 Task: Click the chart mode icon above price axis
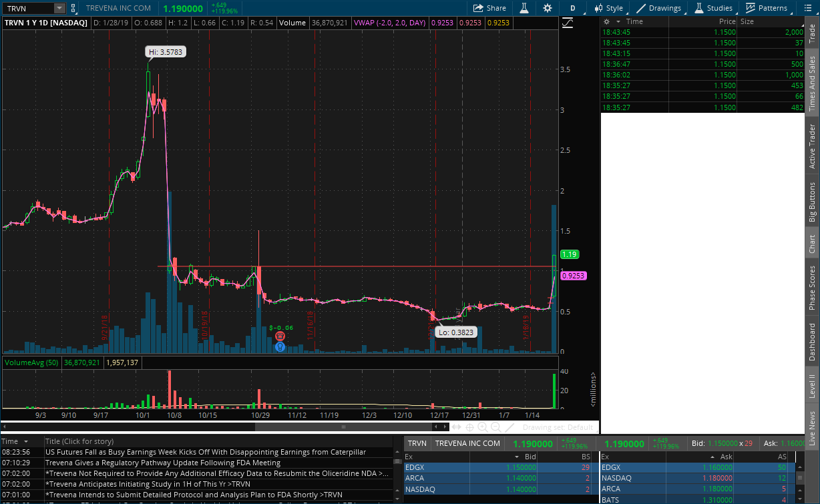click(568, 23)
